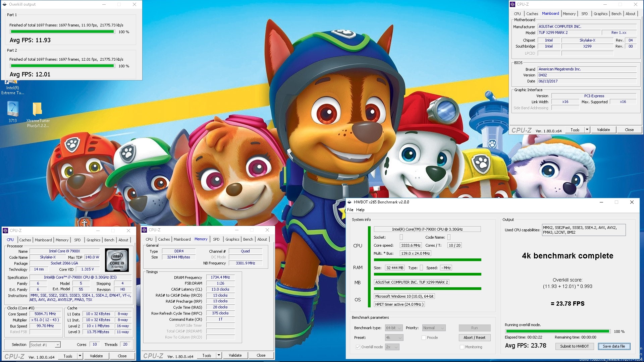Expand Tools arrow in CPU tab CPU-Z window
The width and height of the screenshot is (644, 362).
point(80,356)
